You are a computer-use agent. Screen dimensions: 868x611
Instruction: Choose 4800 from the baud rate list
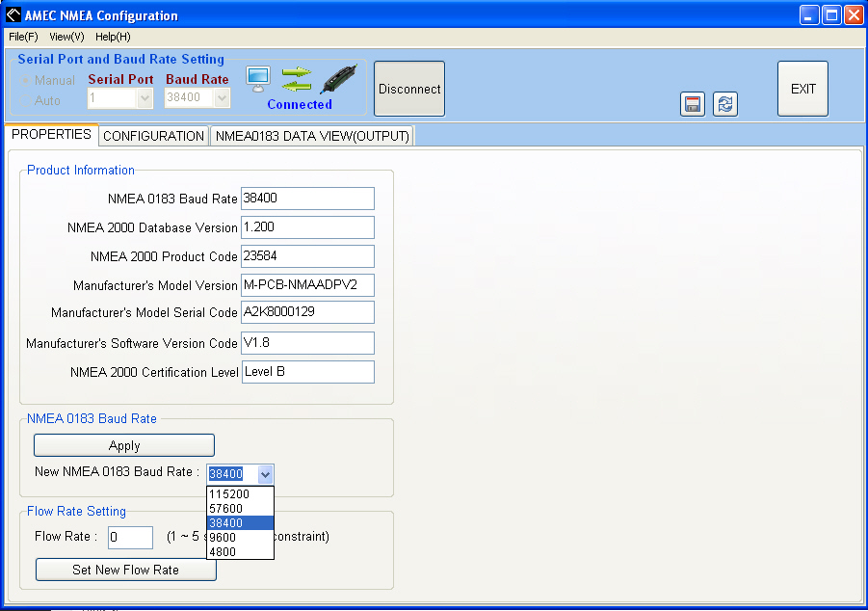point(222,552)
